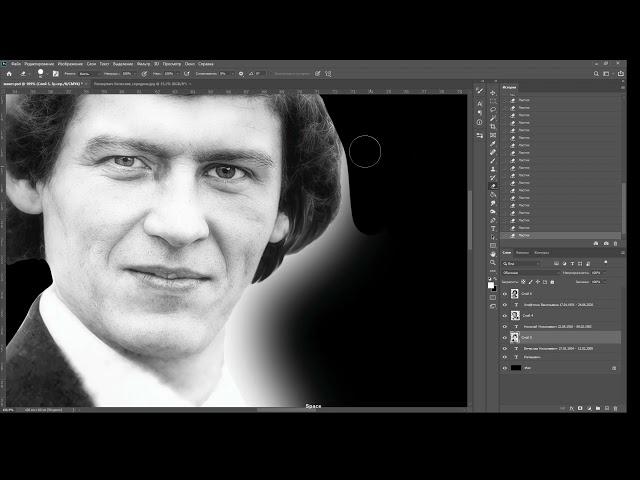Screen dimensions: 640x480
Task: Switch to the second document tab
Action: pos(141,84)
